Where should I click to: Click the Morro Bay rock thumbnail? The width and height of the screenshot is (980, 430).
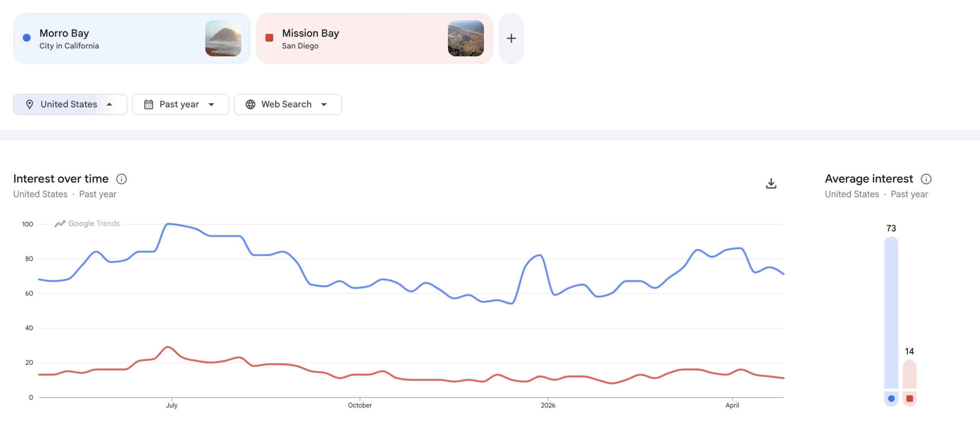click(223, 38)
